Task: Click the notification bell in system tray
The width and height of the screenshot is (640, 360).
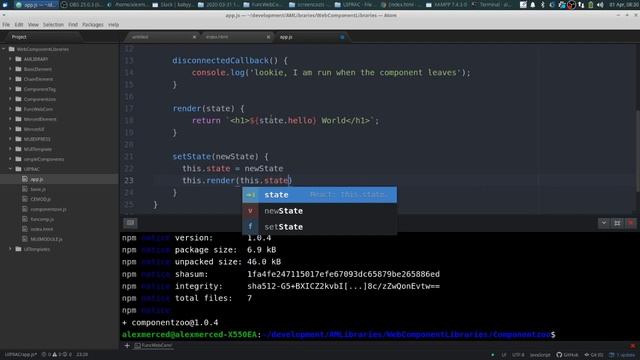Action: click(x=533, y=5)
